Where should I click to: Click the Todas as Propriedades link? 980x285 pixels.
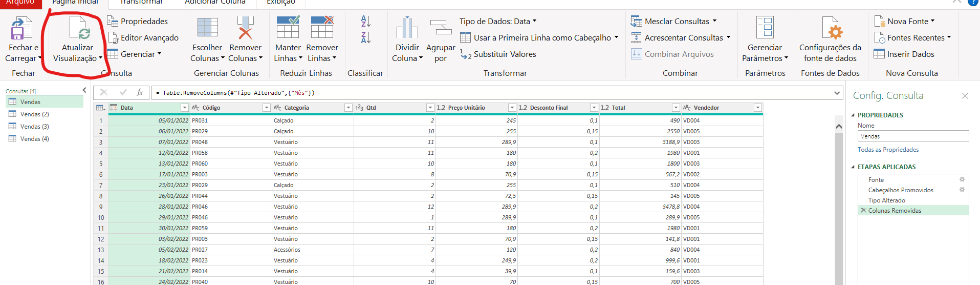point(888,150)
